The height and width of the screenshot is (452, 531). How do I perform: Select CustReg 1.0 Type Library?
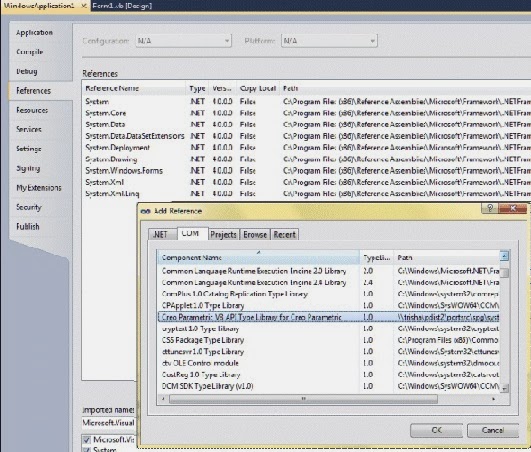(328, 375)
